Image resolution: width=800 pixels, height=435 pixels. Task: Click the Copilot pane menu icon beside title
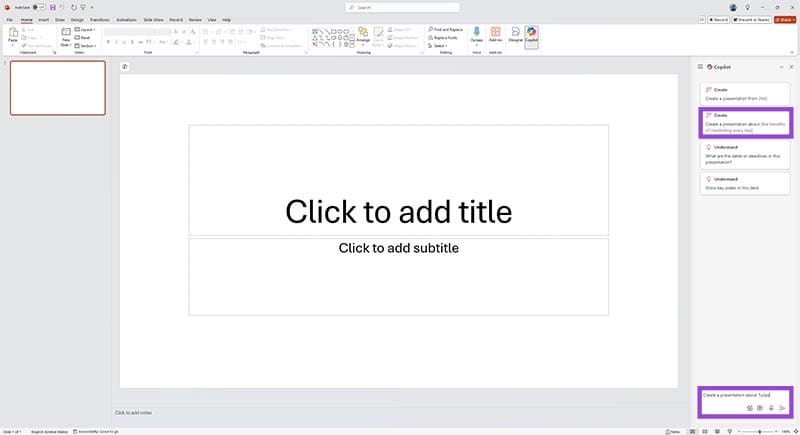click(x=700, y=67)
